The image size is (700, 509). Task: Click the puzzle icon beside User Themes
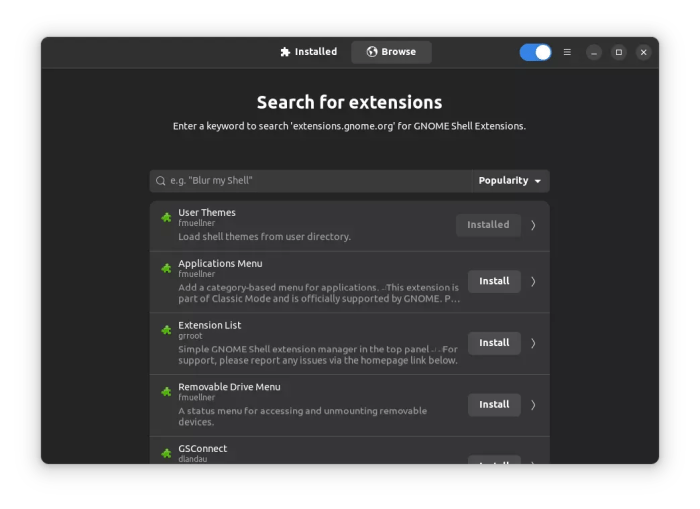[x=166, y=217]
